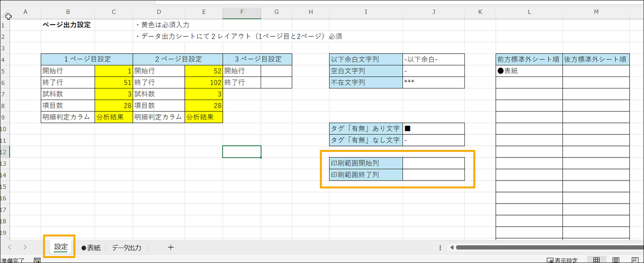
Task: Click the １ページ目設定 header cell
Action: point(87,59)
